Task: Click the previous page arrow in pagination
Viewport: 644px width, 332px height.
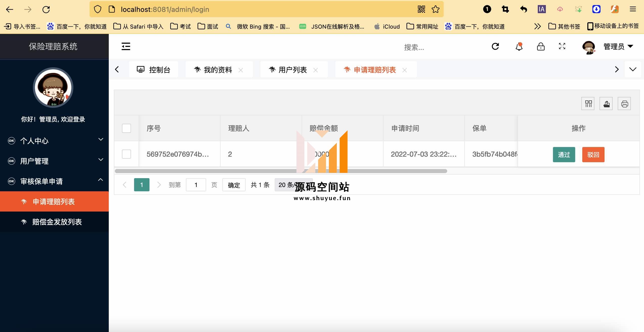Action: click(x=124, y=185)
